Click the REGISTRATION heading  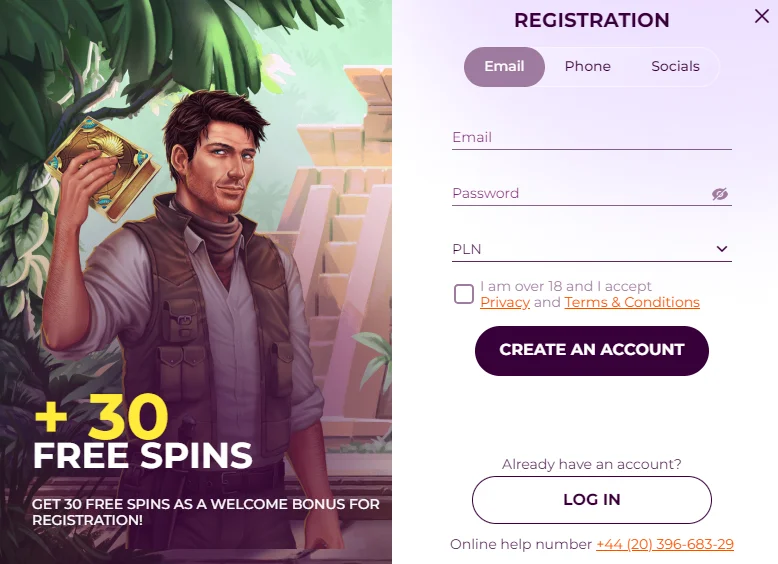tap(592, 21)
